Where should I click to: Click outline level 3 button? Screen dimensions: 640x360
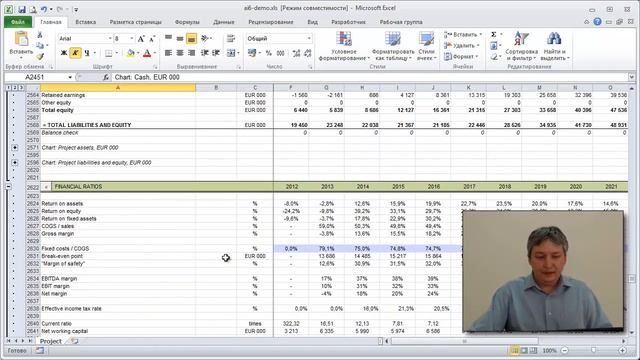tap(21, 87)
